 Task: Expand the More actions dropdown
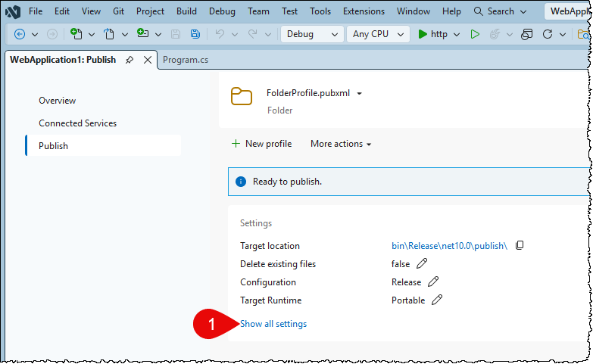point(341,144)
